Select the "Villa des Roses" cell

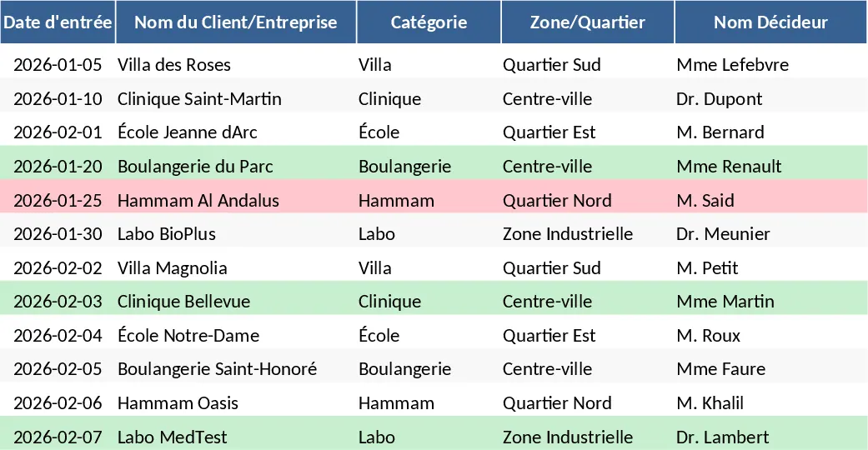174,65
